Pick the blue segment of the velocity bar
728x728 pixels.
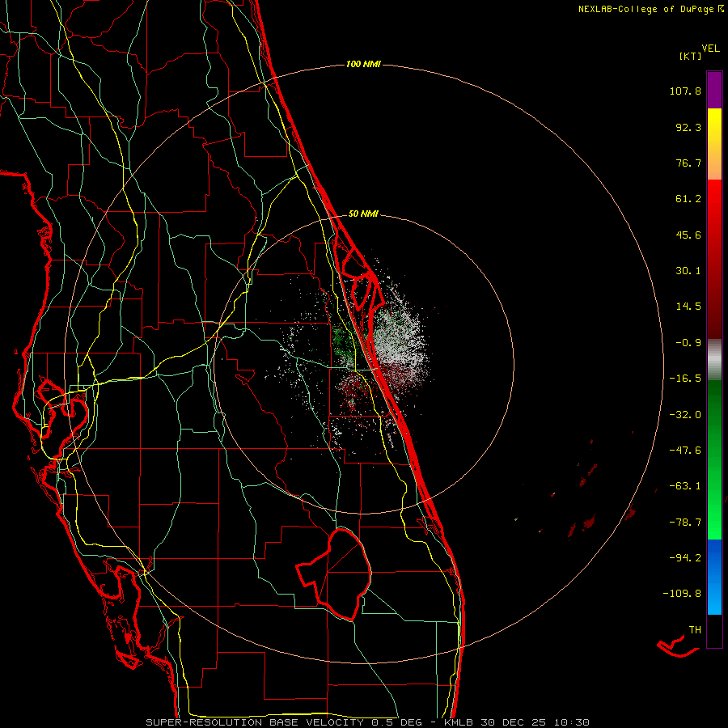pos(714,577)
